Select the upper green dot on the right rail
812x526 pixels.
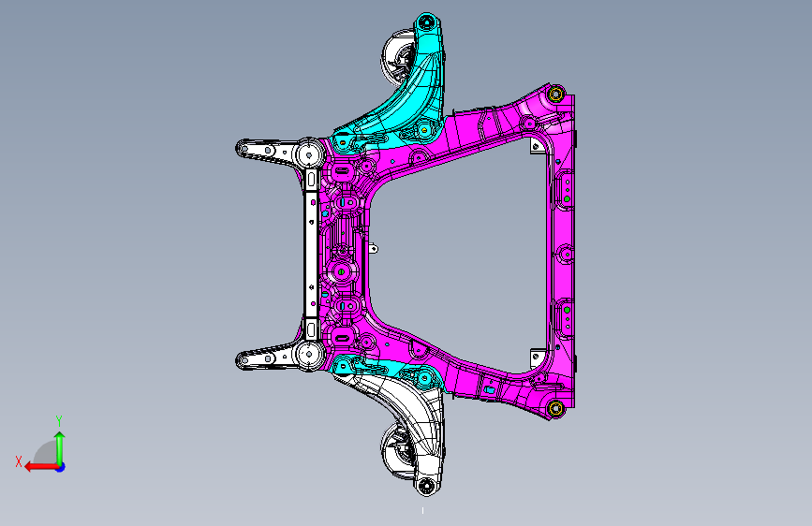(x=567, y=198)
